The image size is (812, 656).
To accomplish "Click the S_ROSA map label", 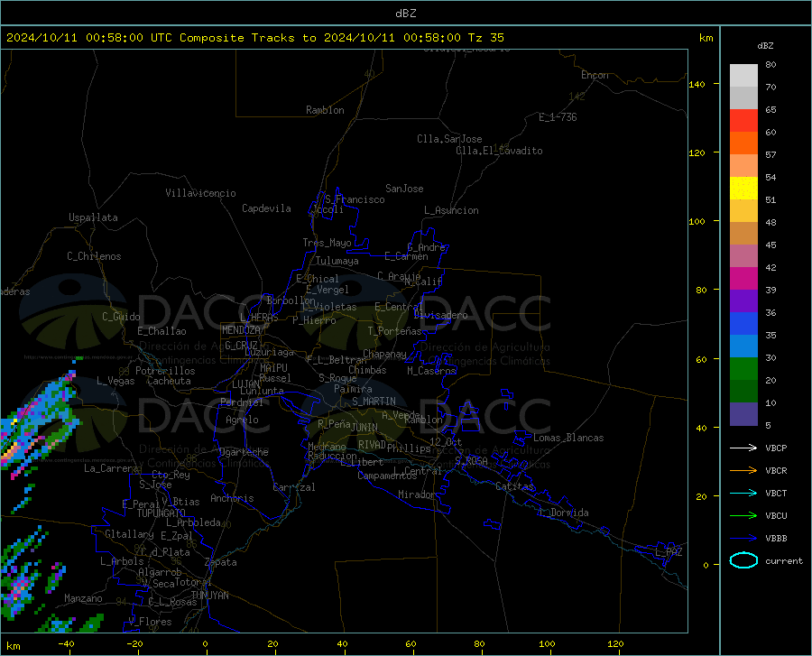I will click(471, 460).
